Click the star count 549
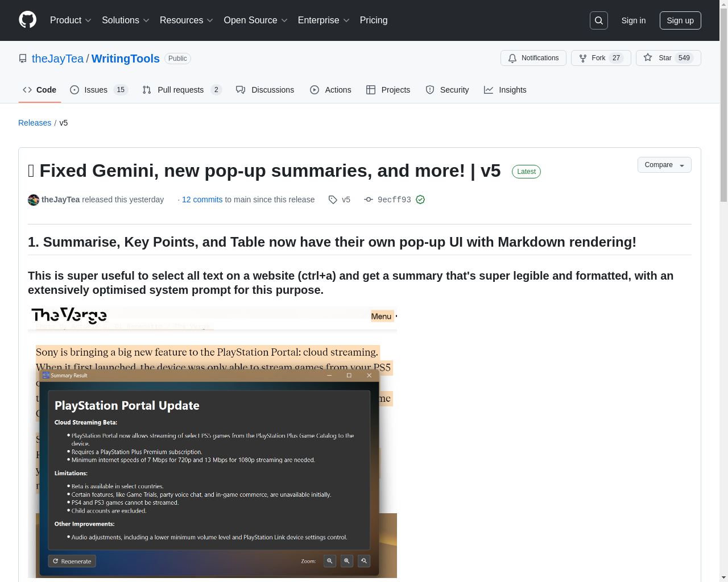Image resolution: width=728 pixels, height=582 pixels. click(x=684, y=58)
